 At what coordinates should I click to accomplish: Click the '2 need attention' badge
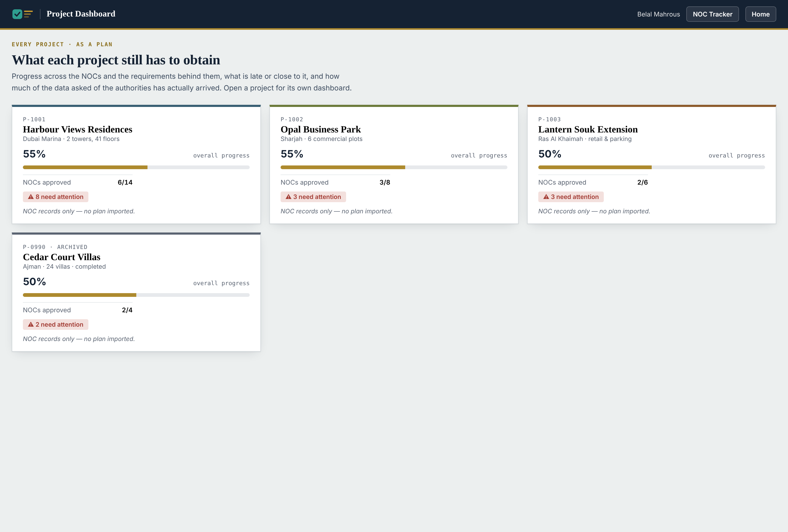click(56, 325)
